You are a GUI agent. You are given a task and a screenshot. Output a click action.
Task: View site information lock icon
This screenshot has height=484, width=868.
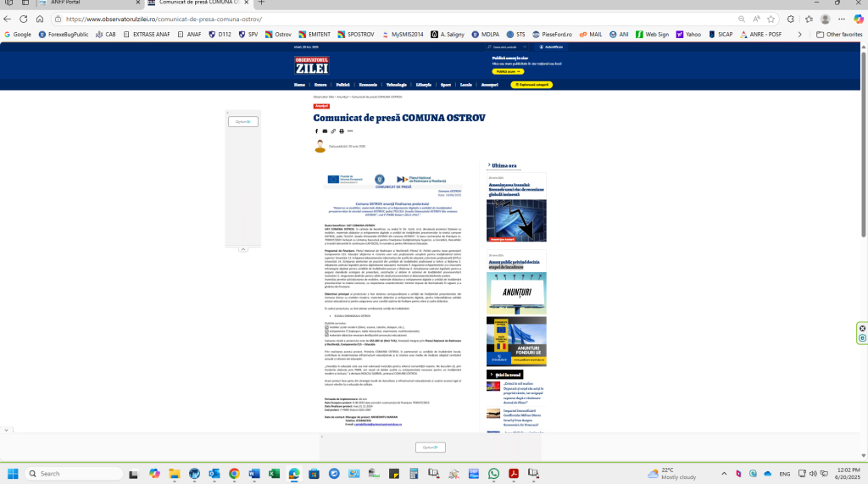[x=58, y=19]
